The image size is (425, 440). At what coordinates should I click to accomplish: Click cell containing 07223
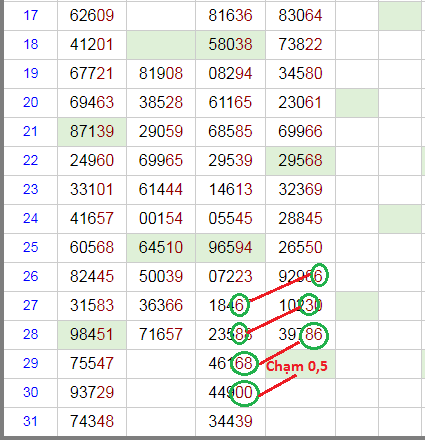pyautogui.click(x=230, y=276)
